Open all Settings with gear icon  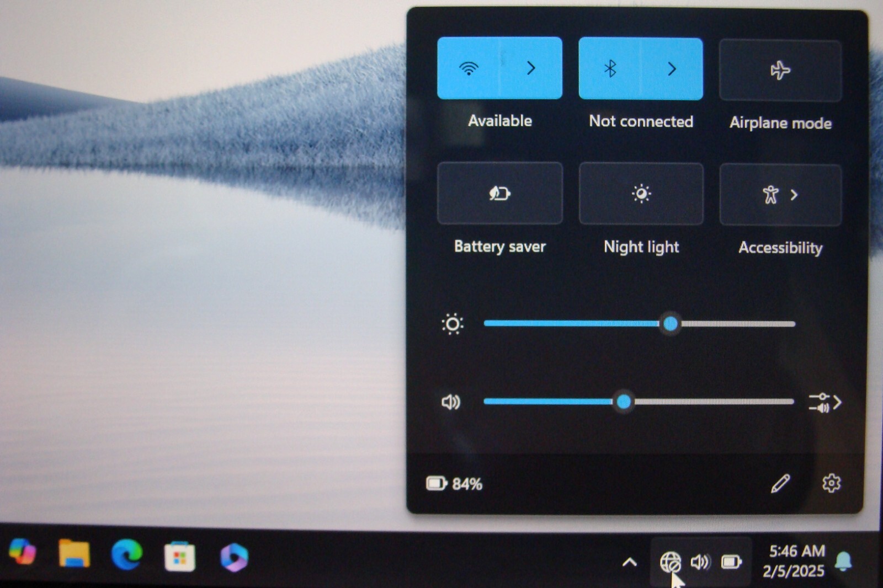click(x=831, y=483)
